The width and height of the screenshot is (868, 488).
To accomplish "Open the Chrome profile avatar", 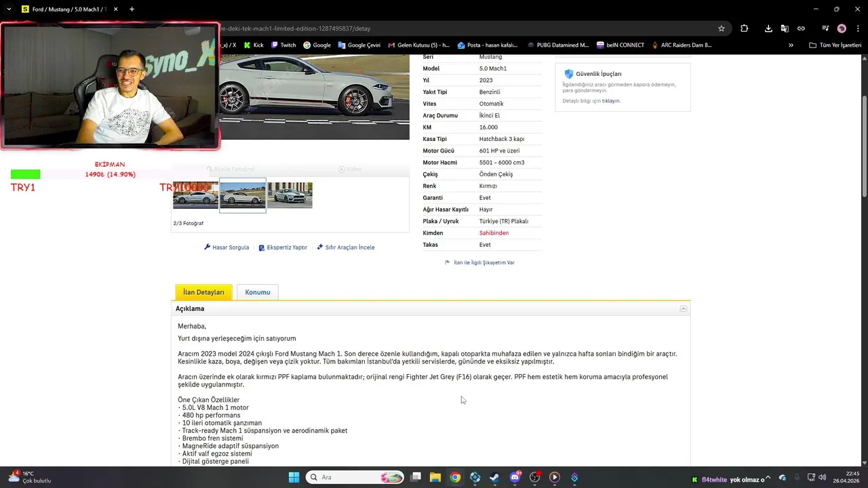I will coord(842,28).
